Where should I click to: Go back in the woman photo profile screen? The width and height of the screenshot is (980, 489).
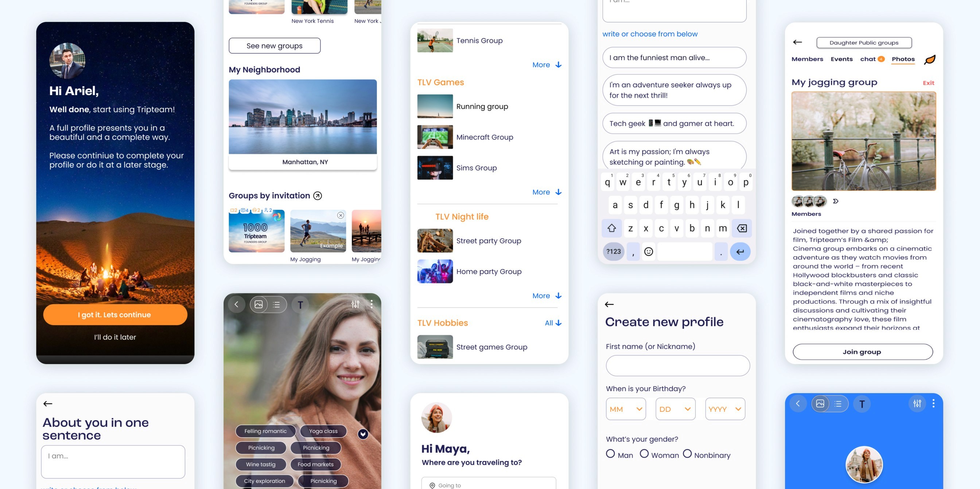pos(236,305)
